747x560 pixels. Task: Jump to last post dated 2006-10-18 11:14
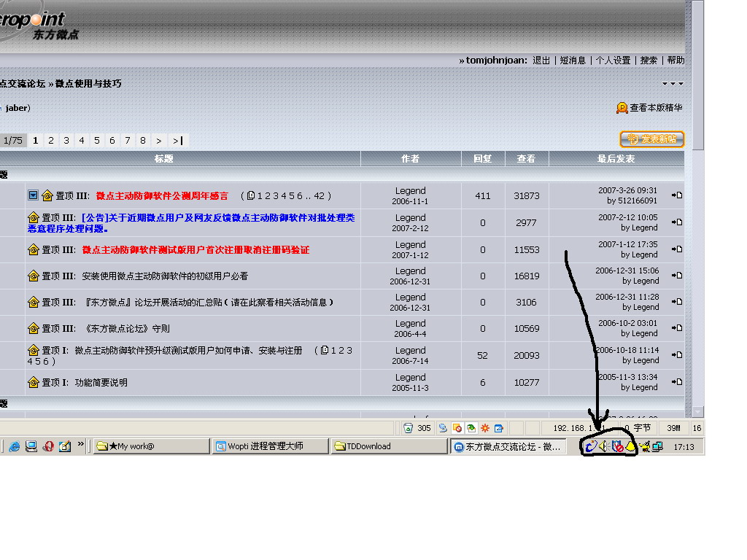(x=677, y=355)
